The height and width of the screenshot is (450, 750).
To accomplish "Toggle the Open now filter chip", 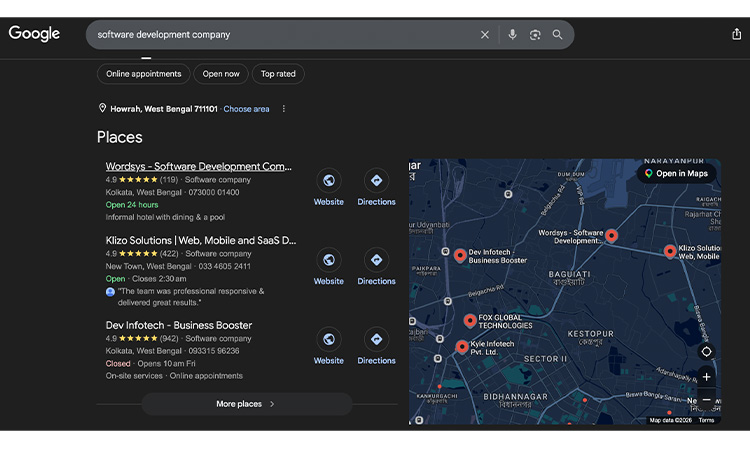I will (x=221, y=74).
